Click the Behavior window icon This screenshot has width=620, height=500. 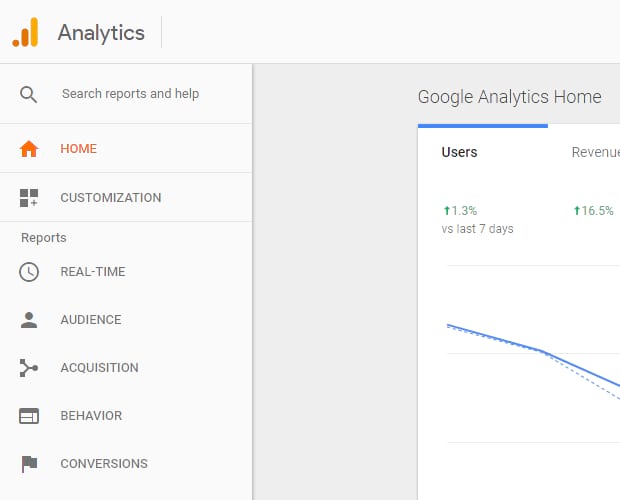[29, 416]
